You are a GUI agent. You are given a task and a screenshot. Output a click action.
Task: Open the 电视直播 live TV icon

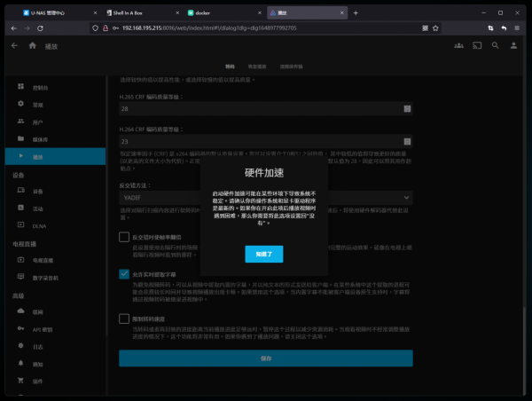coord(20,260)
